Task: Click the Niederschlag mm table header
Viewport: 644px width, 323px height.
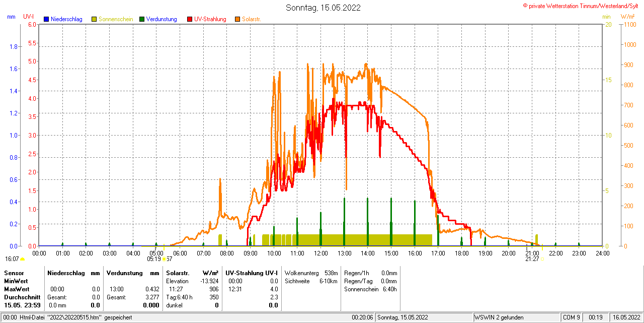Action: tap(73, 273)
